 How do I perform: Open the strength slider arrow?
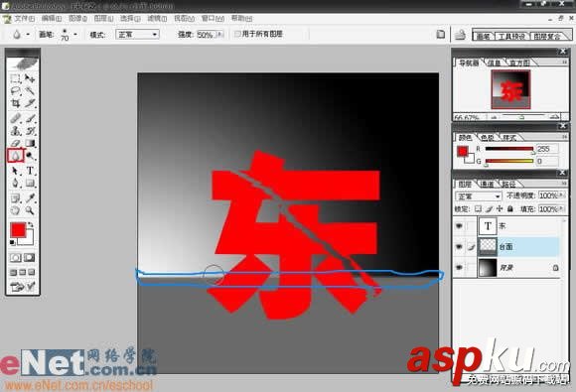coord(220,35)
